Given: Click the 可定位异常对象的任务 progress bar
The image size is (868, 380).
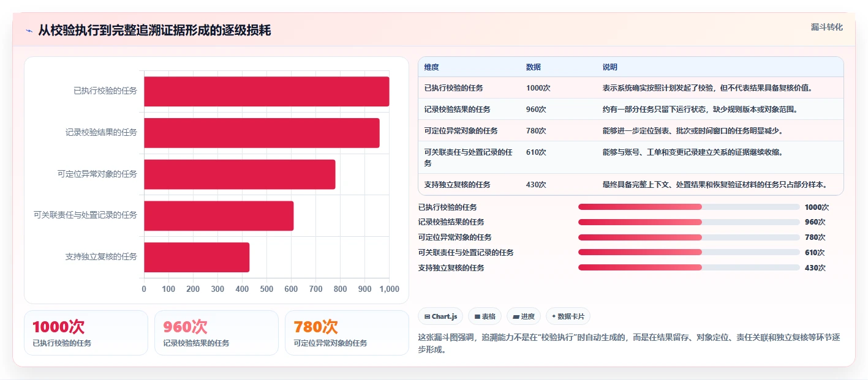Looking at the screenshot, I should [x=689, y=237].
